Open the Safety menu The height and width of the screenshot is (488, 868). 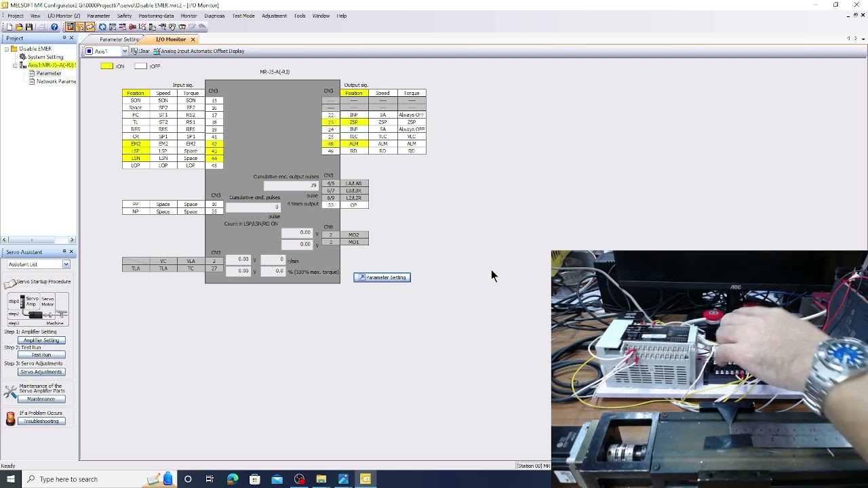(124, 16)
